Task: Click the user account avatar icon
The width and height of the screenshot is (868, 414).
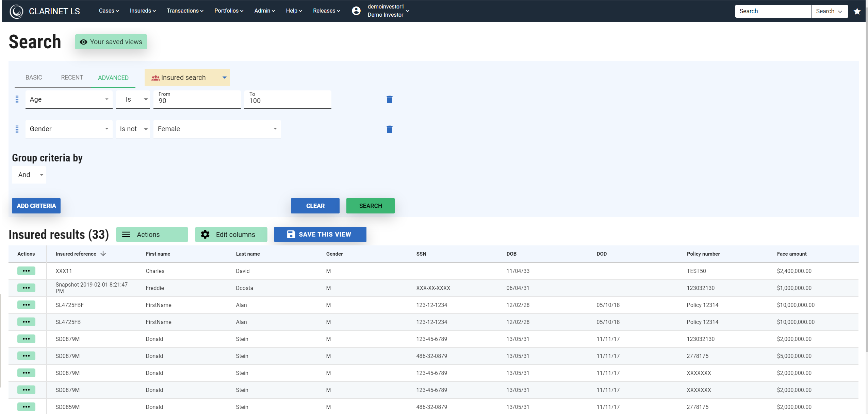Action: tap(356, 11)
